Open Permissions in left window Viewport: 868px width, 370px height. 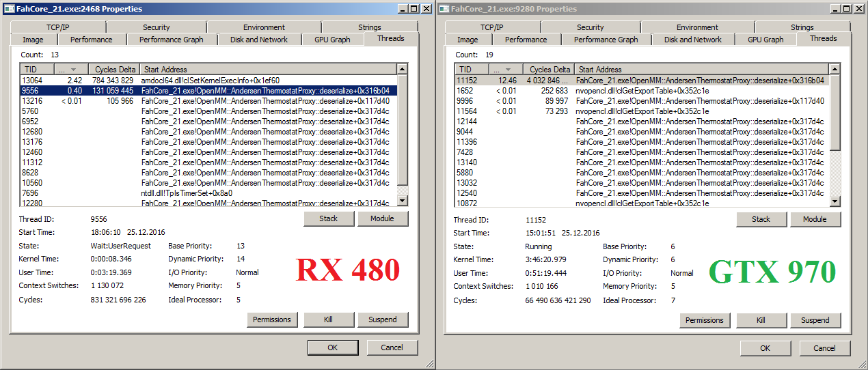click(272, 319)
